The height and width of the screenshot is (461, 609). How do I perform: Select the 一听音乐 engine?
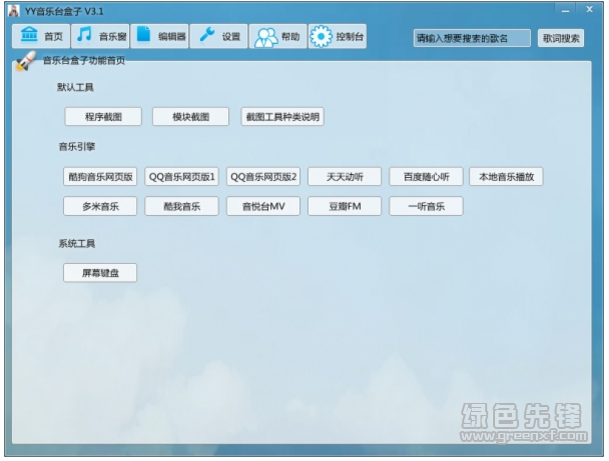coord(426,206)
